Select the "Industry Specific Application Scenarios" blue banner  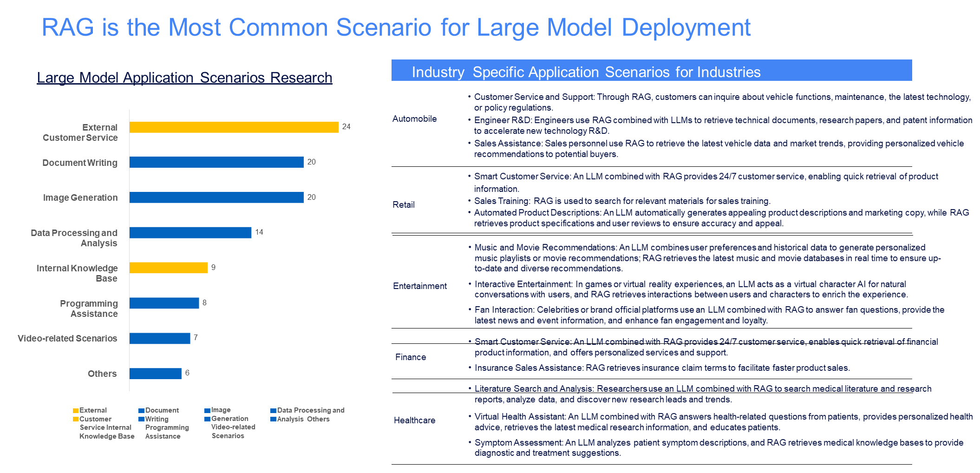652,70
